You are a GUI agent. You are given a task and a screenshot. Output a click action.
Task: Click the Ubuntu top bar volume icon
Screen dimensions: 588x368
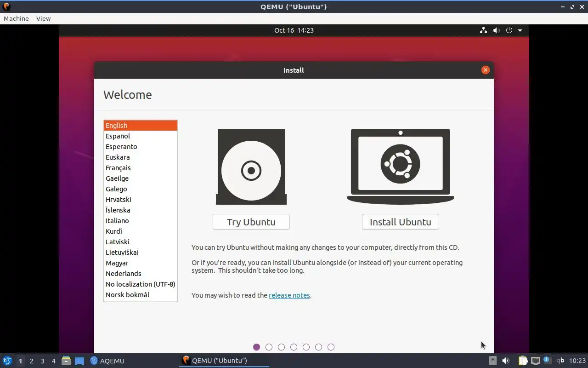(496, 30)
